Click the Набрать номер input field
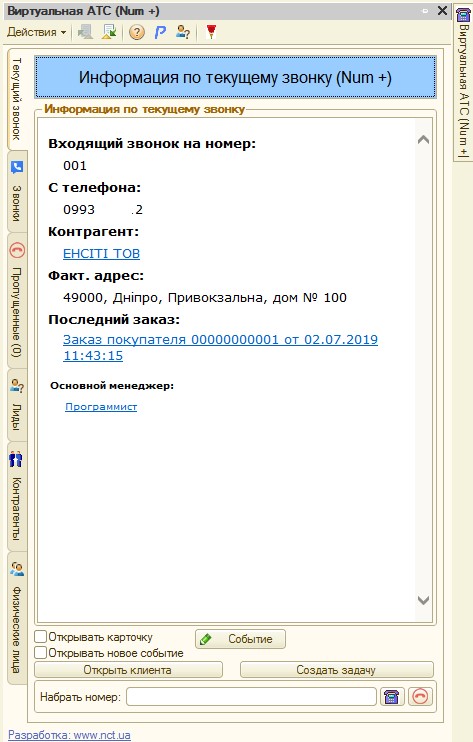Viewport: 473px width, 742px height. (x=251, y=697)
